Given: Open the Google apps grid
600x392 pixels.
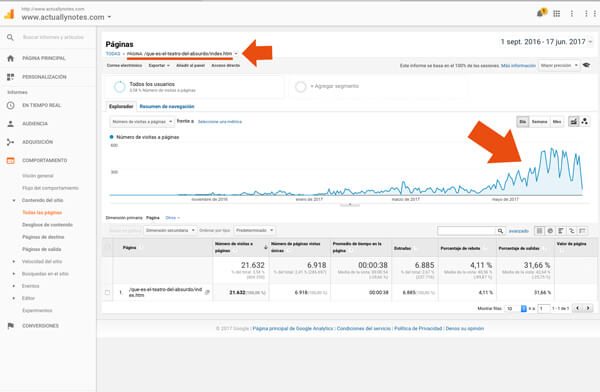Looking at the screenshot, I should 556,14.
